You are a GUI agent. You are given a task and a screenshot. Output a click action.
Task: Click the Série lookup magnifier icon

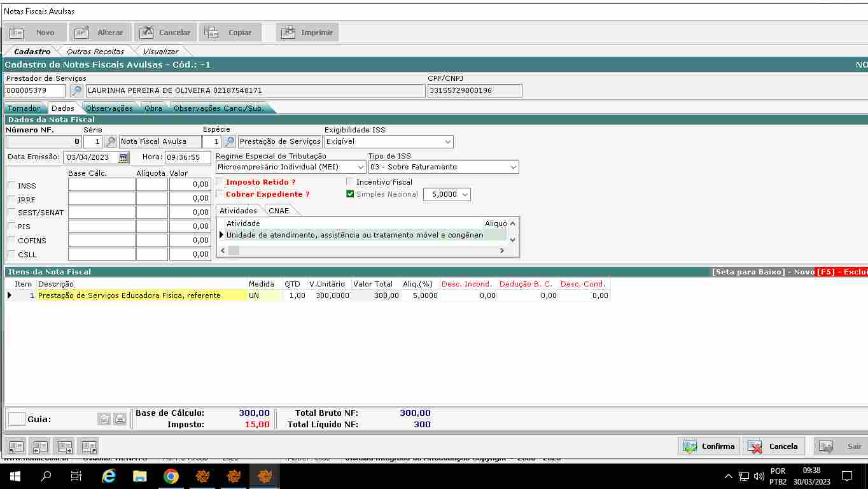coord(111,141)
